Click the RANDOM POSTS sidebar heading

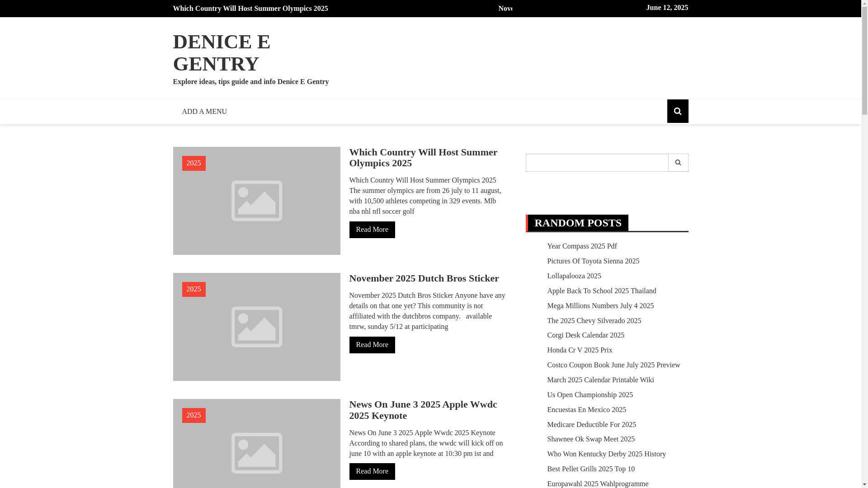click(x=578, y=223)
